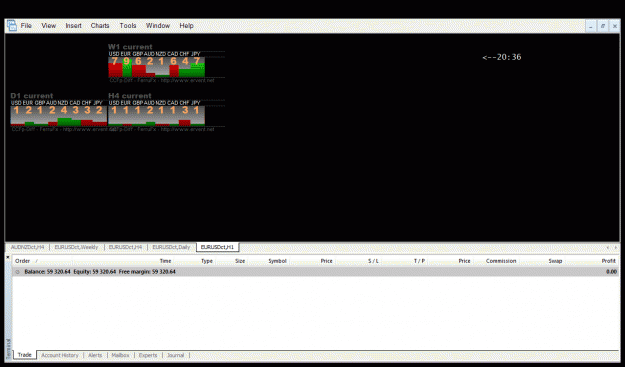Restore down the MetaTrader window
Viewport: 625px width, 367px height.
[x=603, y=26]
